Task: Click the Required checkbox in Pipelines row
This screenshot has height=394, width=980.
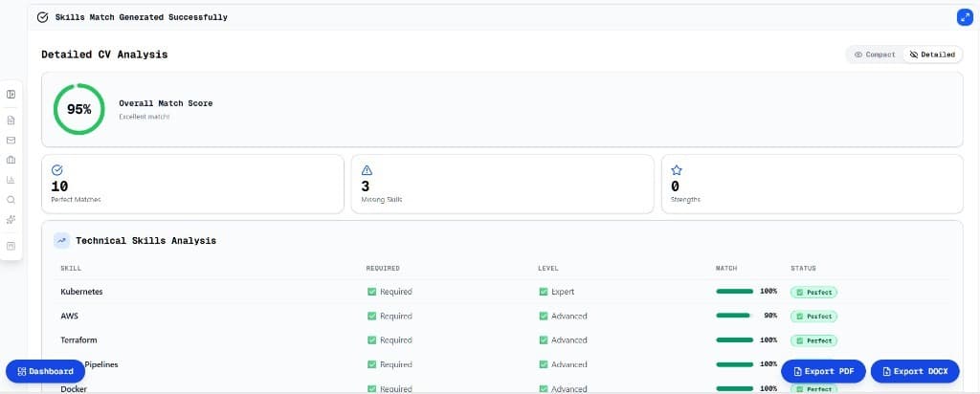Action: [372, 364]
